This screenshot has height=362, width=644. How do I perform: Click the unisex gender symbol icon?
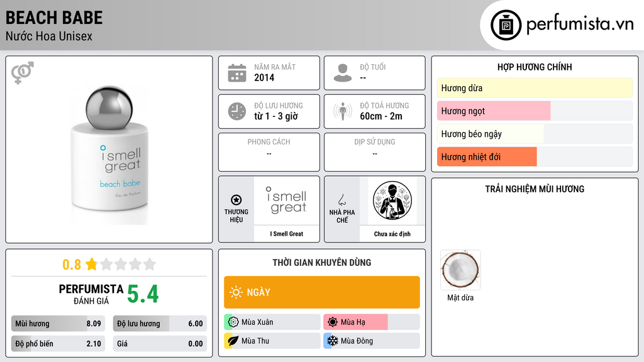point(23,73)
